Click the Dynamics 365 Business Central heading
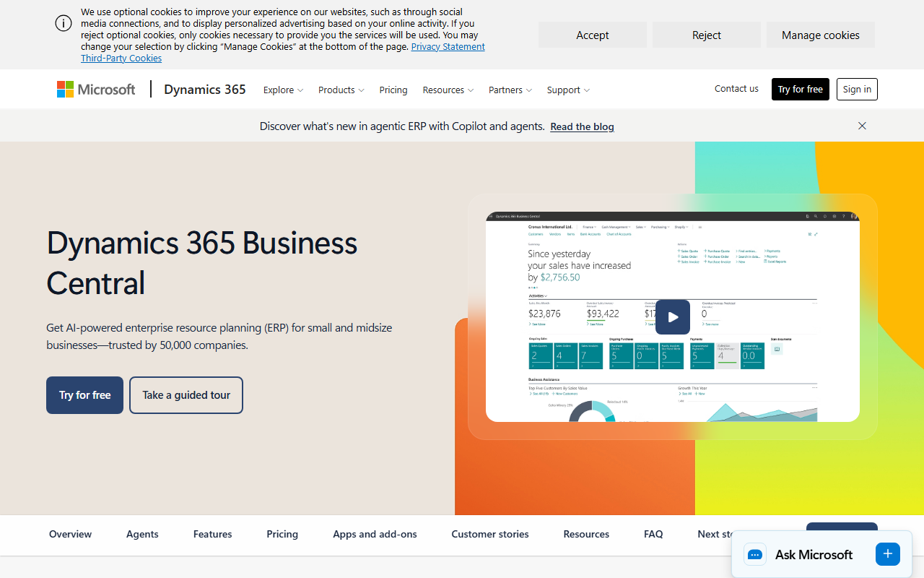The image size is (924, 578). tap(202, 262)
